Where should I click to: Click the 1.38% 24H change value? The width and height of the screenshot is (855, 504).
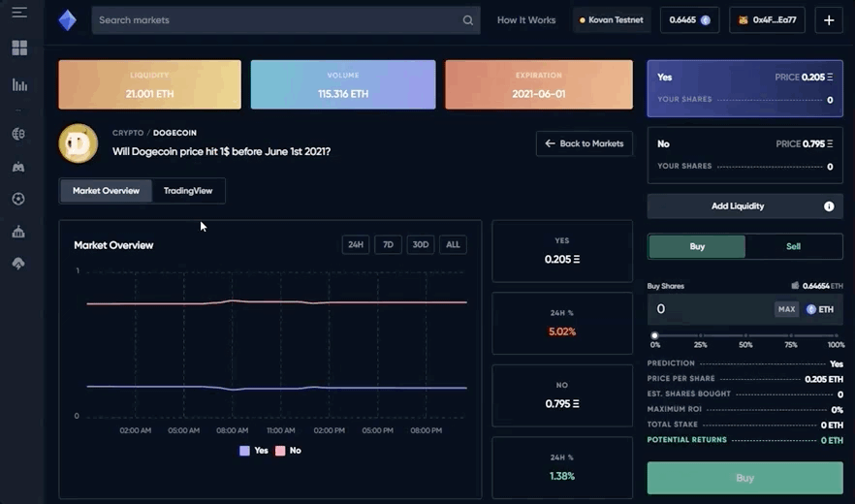click(562, 476)
